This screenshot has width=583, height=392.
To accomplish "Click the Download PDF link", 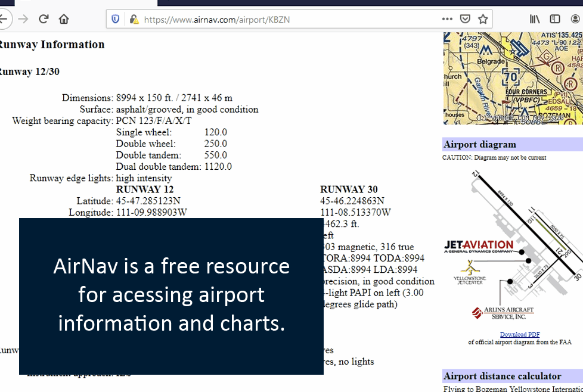I will [x=520, y=334].
